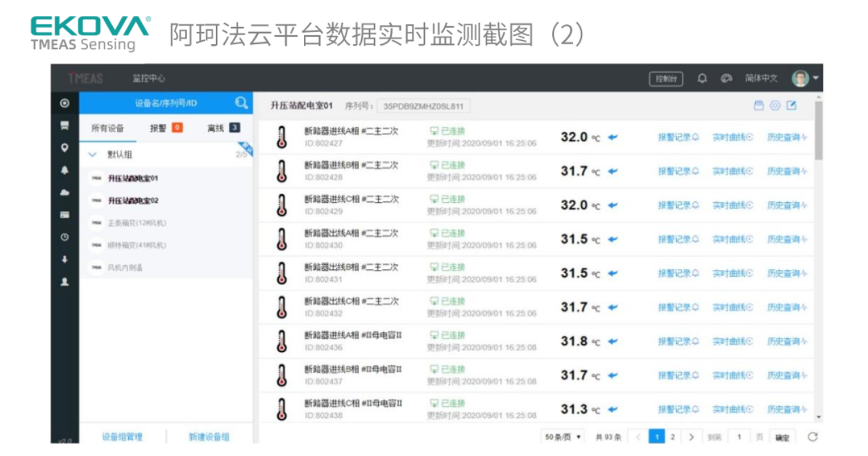Open the notification bell in the top bar

coord(700,79)
